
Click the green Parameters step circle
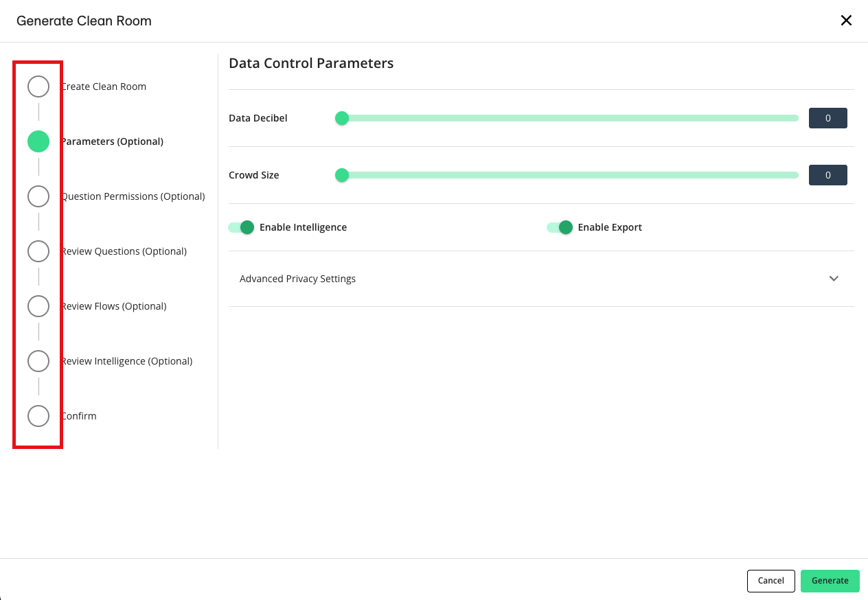click(x=38, y=141)
